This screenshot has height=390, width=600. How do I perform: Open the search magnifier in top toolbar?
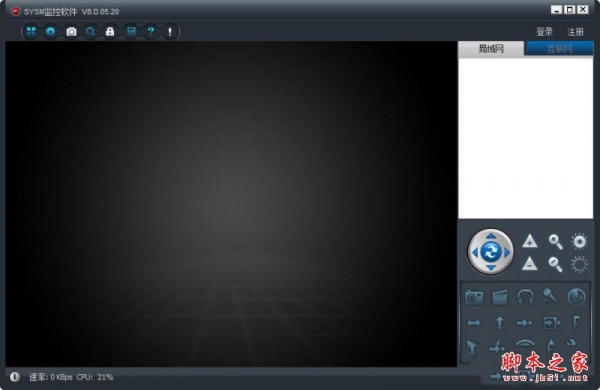[x=91, y=31]
